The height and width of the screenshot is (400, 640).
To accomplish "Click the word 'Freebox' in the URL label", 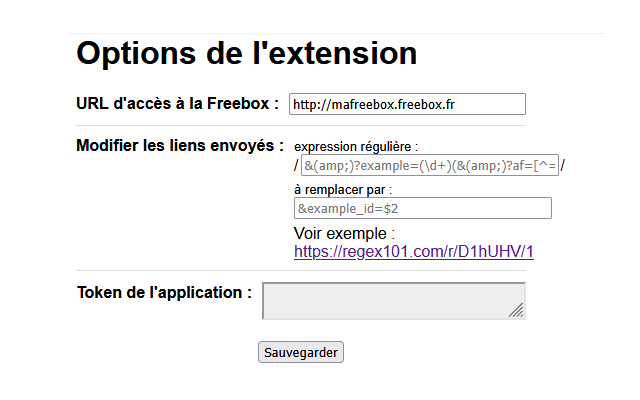I will (238, 104).
